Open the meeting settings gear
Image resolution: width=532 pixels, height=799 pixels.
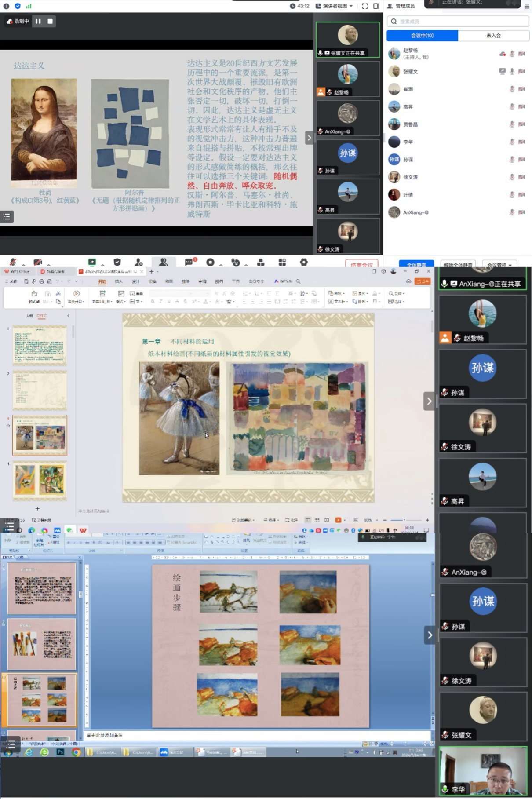[304, 263]
